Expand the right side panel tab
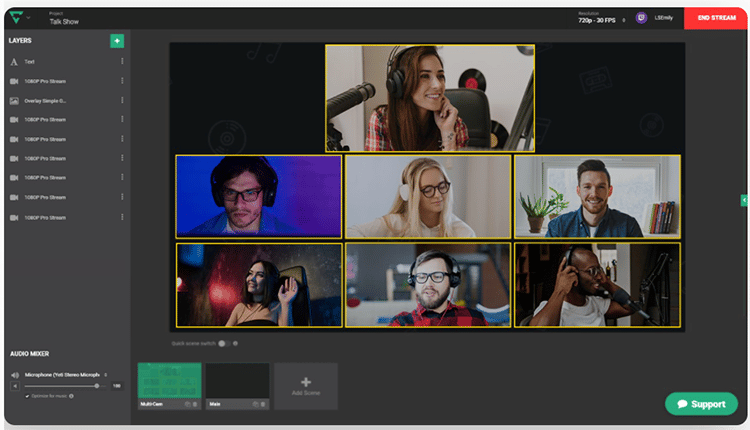 click(x=744, y=200)
